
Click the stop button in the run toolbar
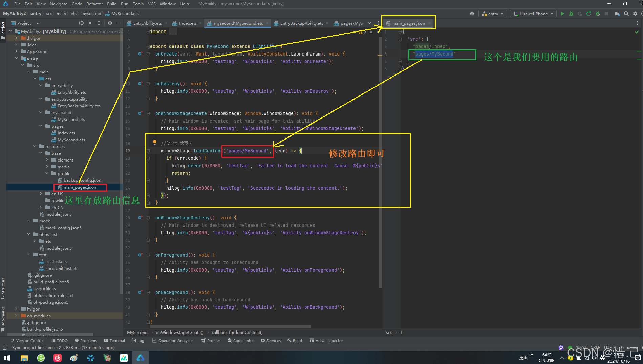(x=606, y=14)
